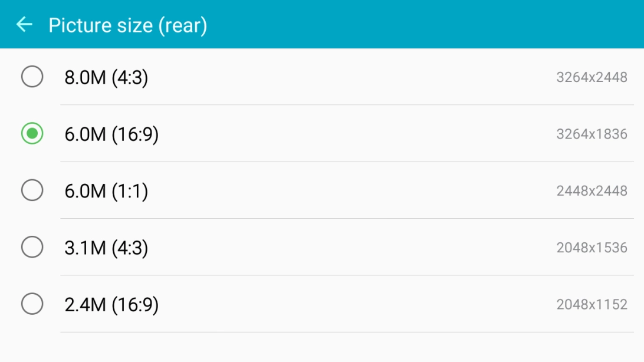
Task: Tap the 2448x2448 resolution text
Action: click(592, 191)
